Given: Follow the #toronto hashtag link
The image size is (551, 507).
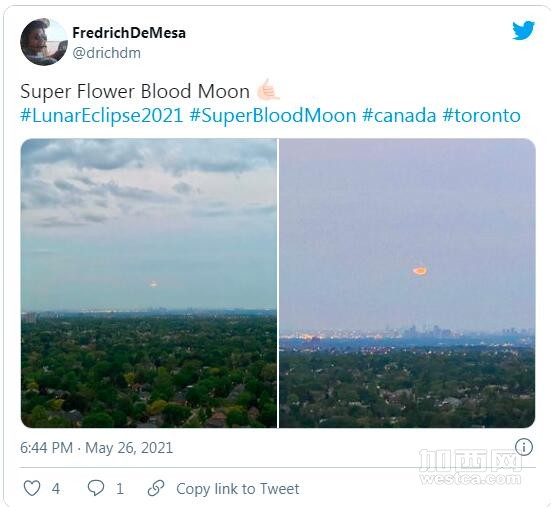Looking at the screenshot, I should click(x=482, y=116).
